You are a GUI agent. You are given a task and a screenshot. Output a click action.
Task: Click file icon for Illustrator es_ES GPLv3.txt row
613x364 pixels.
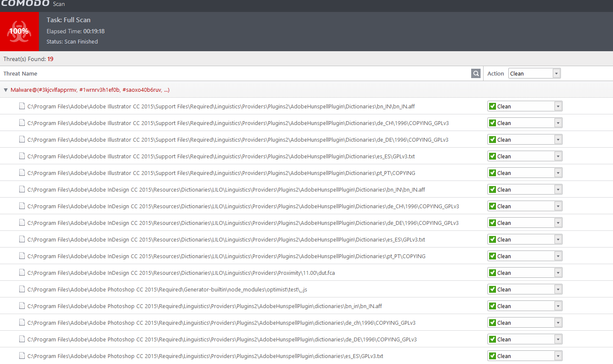(22, 156)
